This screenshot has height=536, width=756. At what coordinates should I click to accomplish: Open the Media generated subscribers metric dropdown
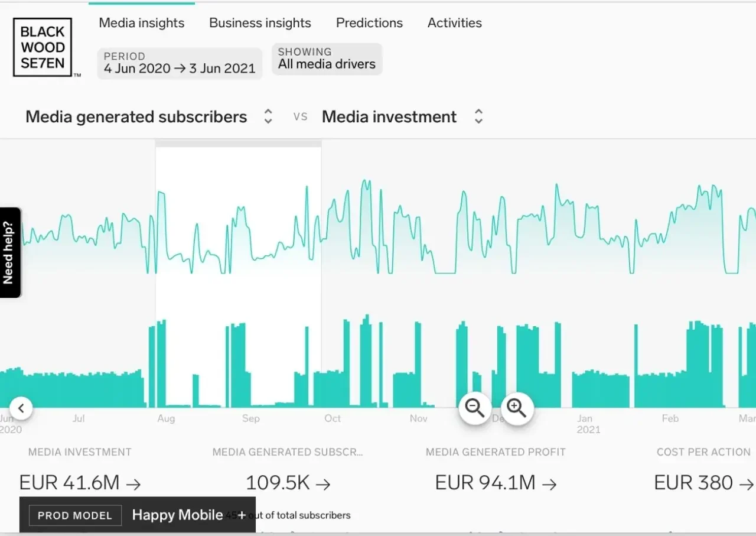click(268, 116)
